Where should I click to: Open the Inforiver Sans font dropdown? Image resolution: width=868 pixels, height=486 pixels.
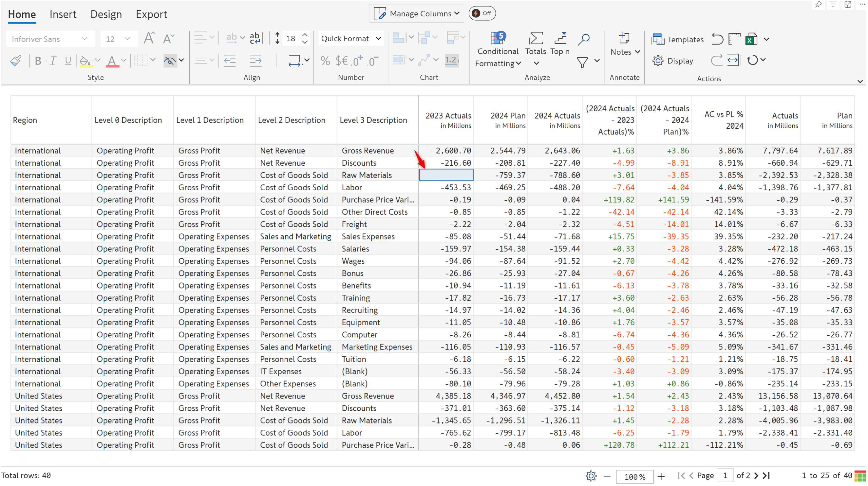tap(50, 39)
